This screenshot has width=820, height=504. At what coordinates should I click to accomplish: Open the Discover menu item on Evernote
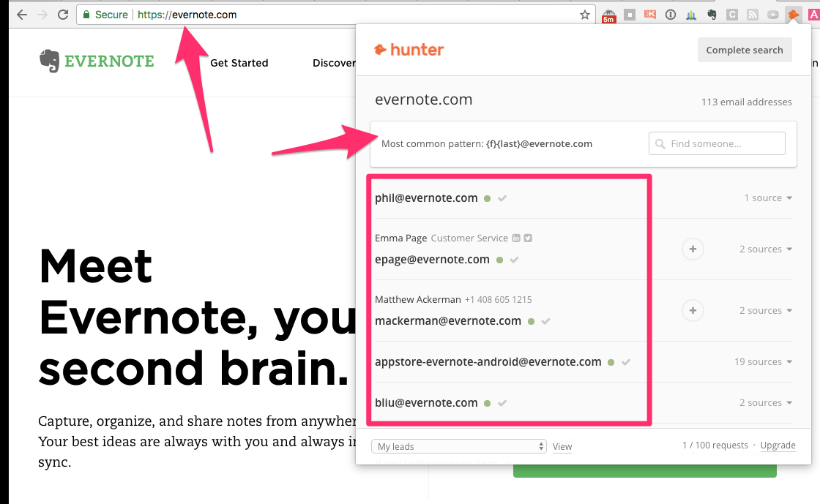(334, 63)
